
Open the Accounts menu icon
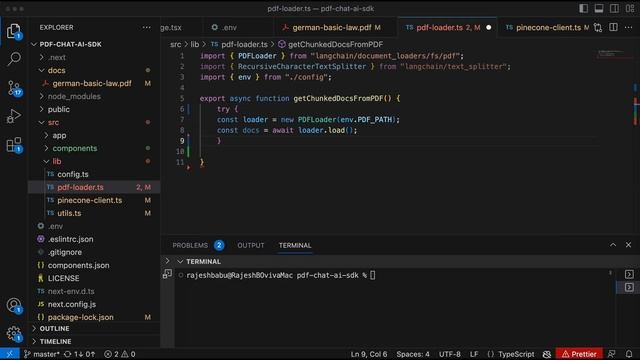(13, 305)
